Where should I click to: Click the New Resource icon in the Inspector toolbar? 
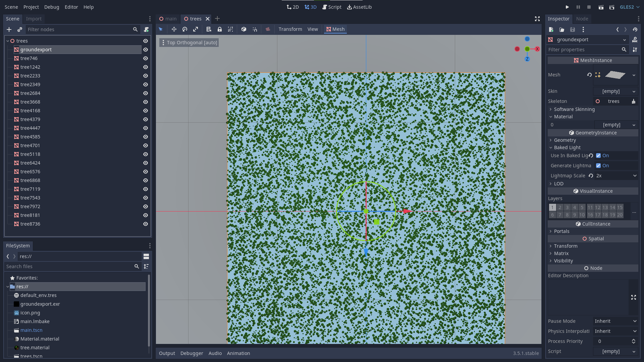coord(551,29)
